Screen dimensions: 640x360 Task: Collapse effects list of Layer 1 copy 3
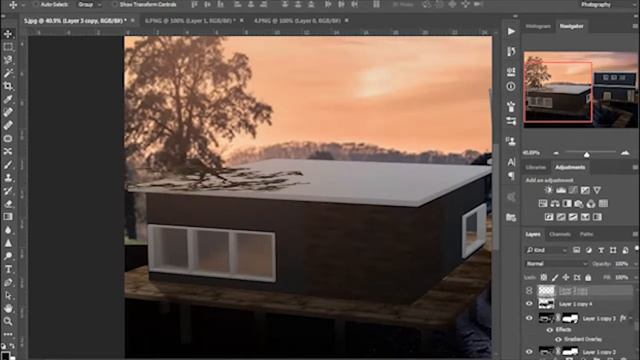coord(631,318)
